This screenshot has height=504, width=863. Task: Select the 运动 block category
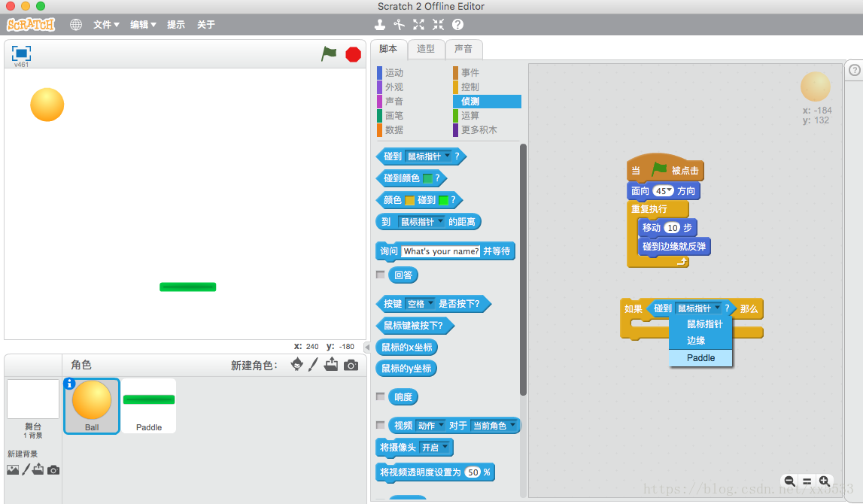click(x=394, y=73)
